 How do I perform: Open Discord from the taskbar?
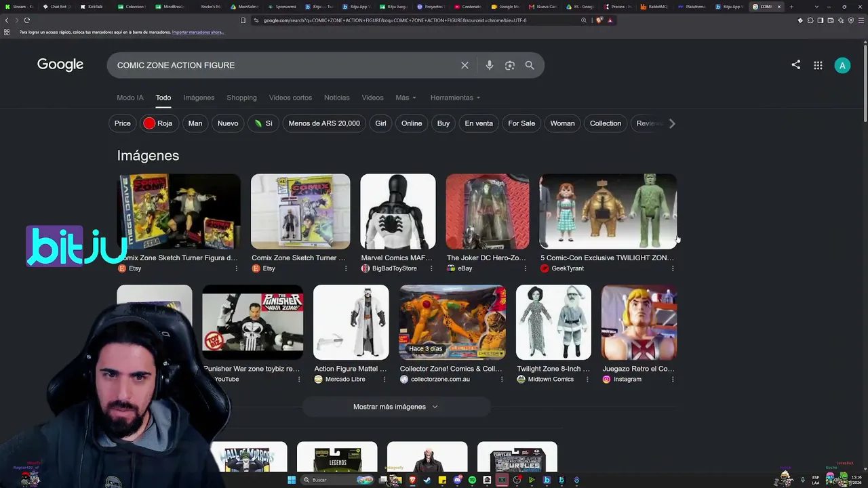click(x=458, y=480)
